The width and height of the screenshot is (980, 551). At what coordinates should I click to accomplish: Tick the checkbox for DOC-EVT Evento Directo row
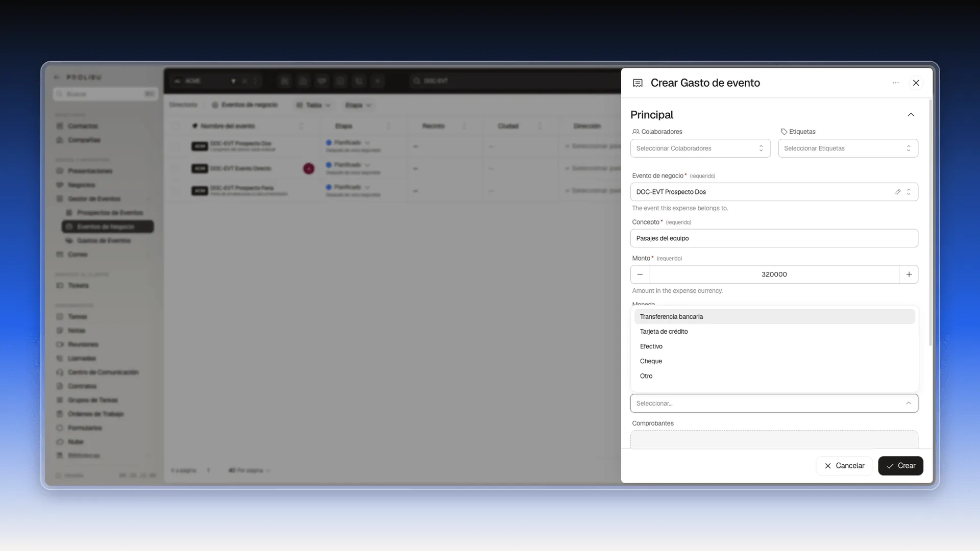[176, 168]
